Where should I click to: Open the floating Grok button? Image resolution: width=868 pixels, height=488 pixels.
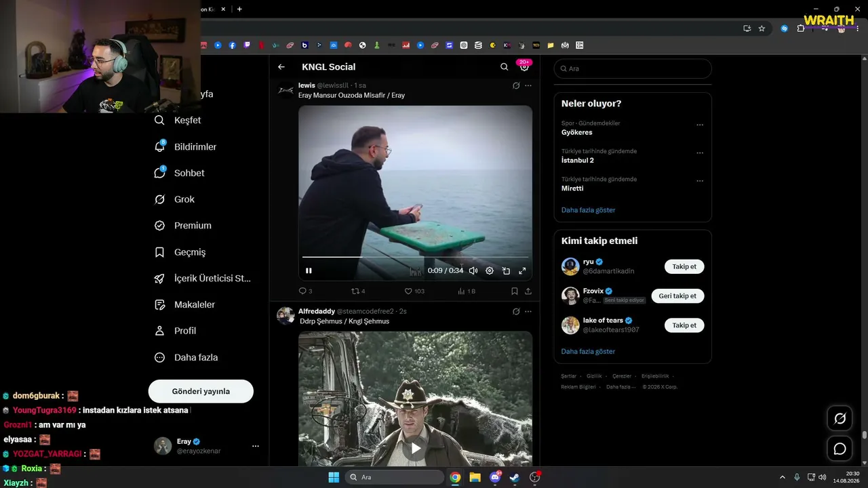pyautogui.click(x=840, y=418)
